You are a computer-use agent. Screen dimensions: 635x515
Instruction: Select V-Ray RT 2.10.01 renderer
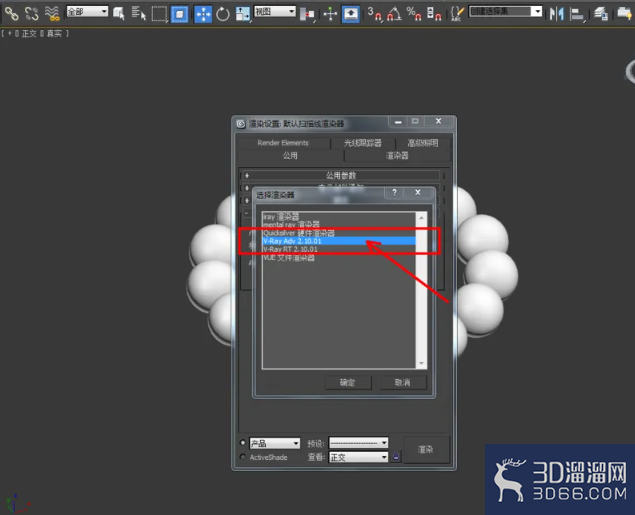339,249
